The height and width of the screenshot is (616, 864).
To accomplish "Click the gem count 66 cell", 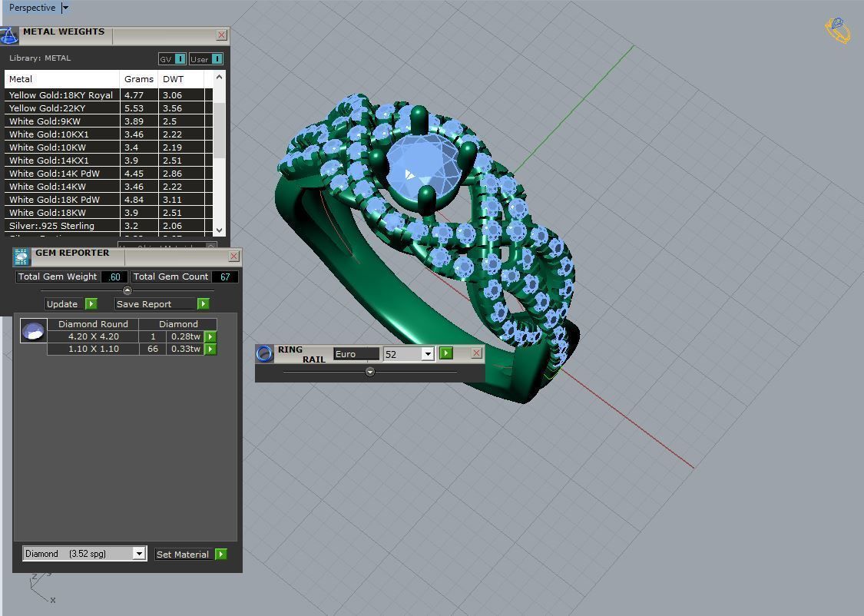I will (x=153, y=349).
